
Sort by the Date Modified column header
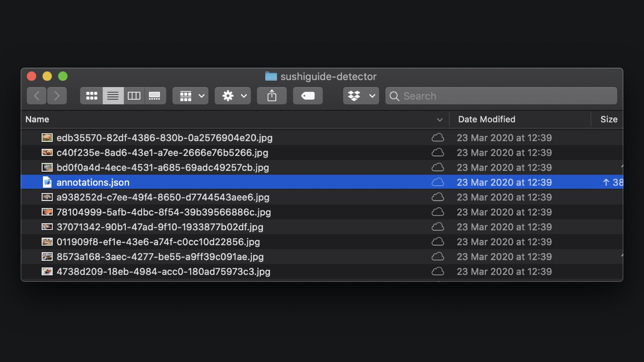tap(487, 119)
